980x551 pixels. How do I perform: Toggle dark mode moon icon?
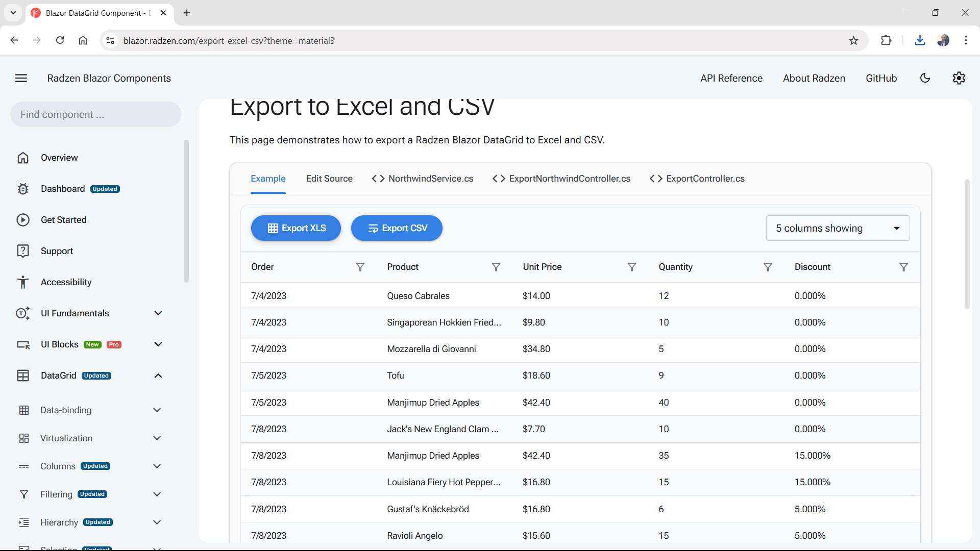(925, 78)
